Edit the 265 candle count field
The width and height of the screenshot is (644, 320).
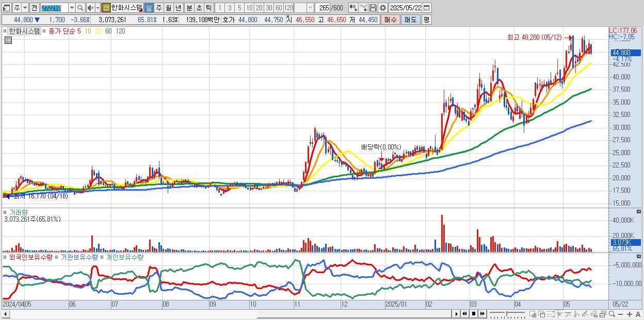[323, 8]
